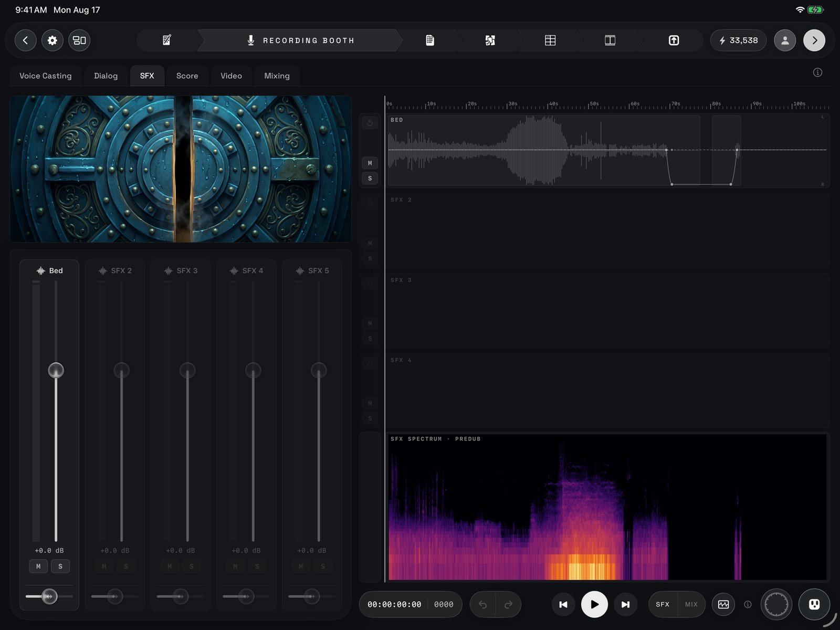The height and width of the screenshot is (630, 840).
Task: Solo the Bed mixer channel
Action: (x=60, y=566)
